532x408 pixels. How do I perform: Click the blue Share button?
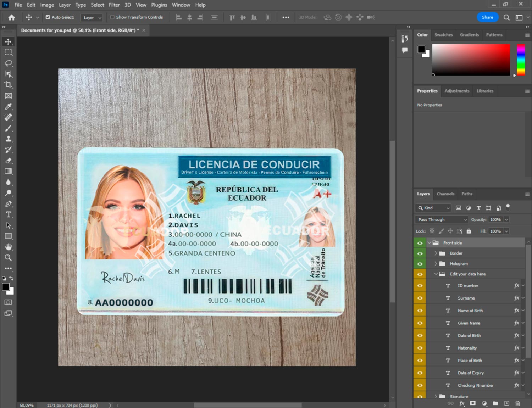pyautogui.click(x=487, y=17)
